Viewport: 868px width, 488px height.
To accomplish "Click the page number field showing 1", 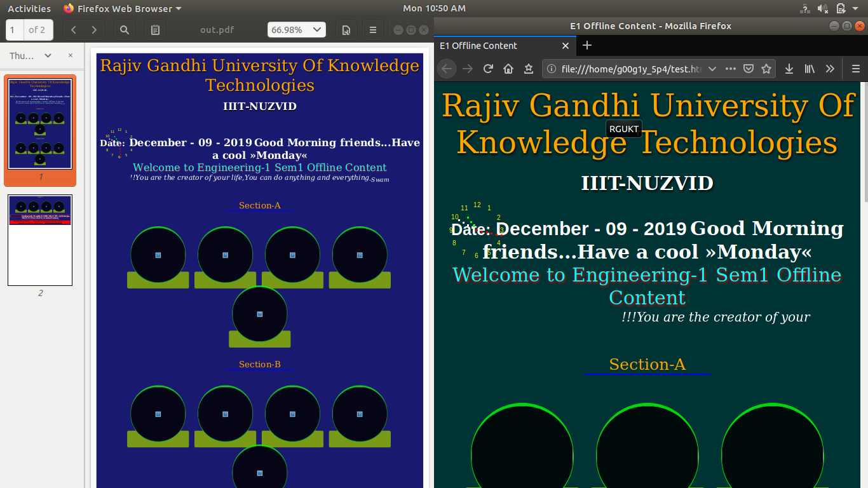I will click(14, 30).
